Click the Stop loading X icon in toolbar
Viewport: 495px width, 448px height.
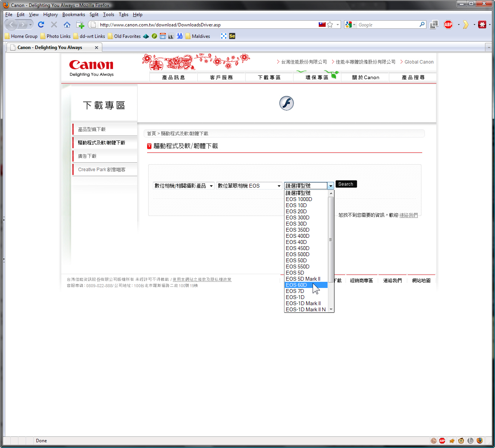click(x=54, y=25)
